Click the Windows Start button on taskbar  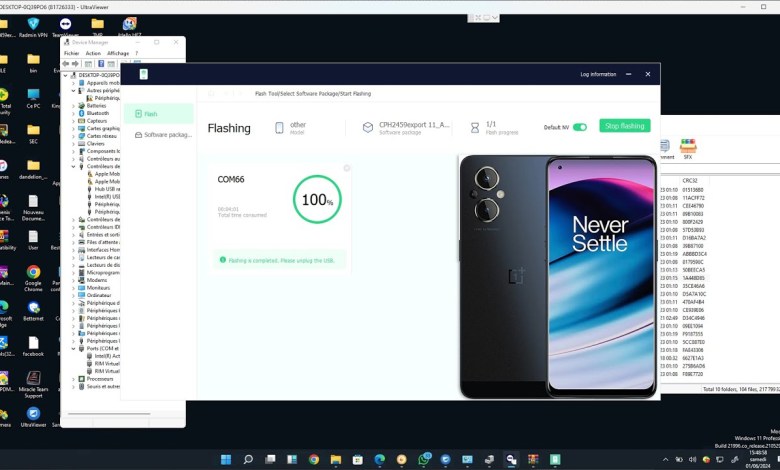pos(224,459)
